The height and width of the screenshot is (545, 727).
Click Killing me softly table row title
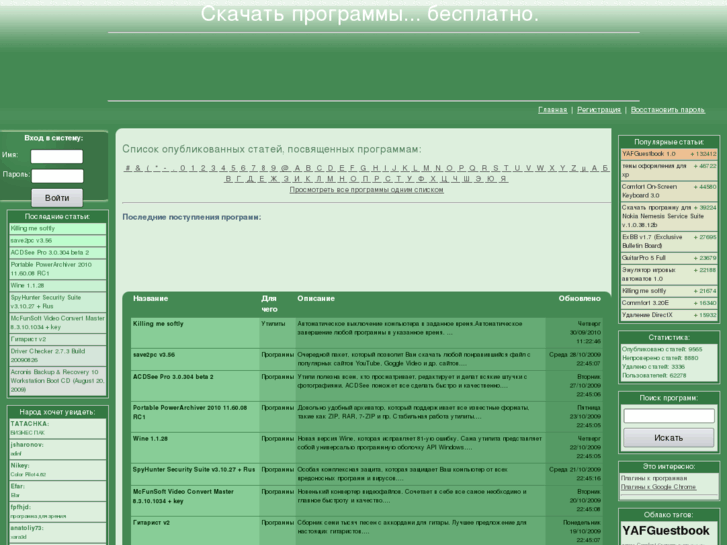tap(158, 324)
